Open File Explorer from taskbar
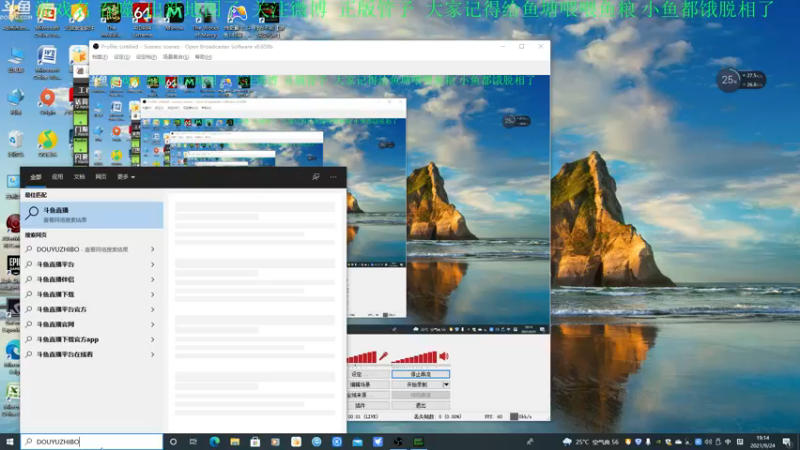Image resolution: width=800 pixels, height=450 pixels. (x=235, y=442)
